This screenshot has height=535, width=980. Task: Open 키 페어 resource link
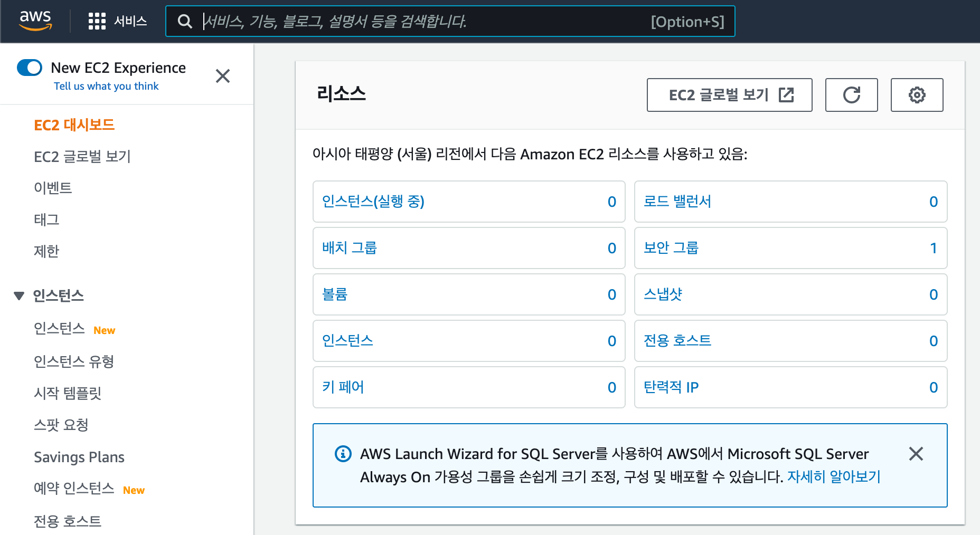[x=343, y=387]
